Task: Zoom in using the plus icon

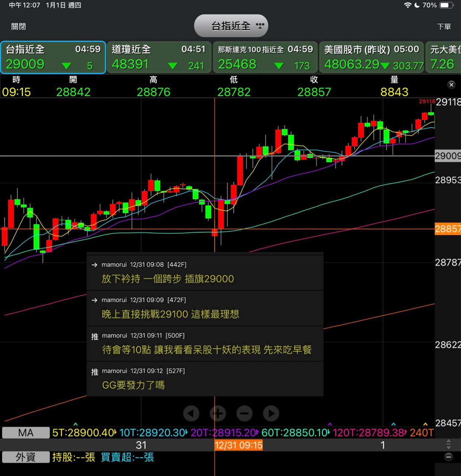Action: click(218, 413)
